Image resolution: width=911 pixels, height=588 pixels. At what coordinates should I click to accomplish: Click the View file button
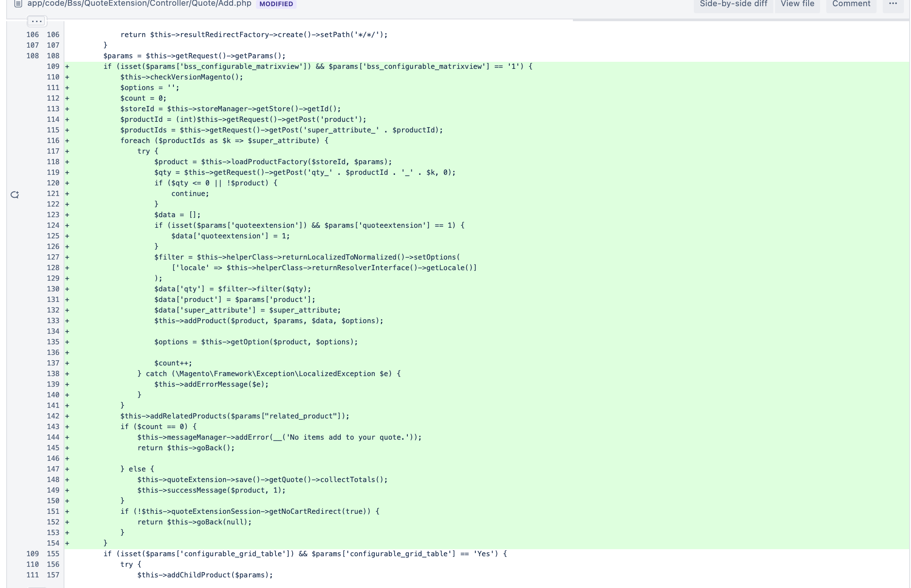(x=797, y=4)
